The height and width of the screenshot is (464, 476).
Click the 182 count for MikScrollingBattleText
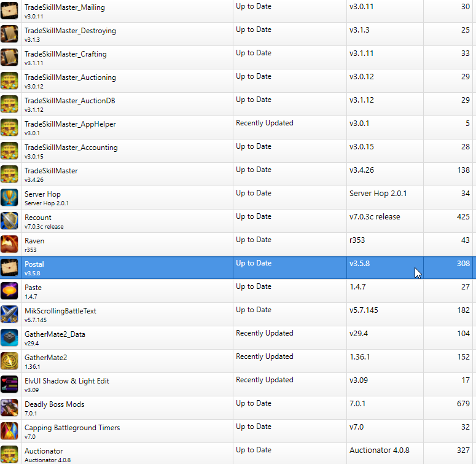pos(463,310)
